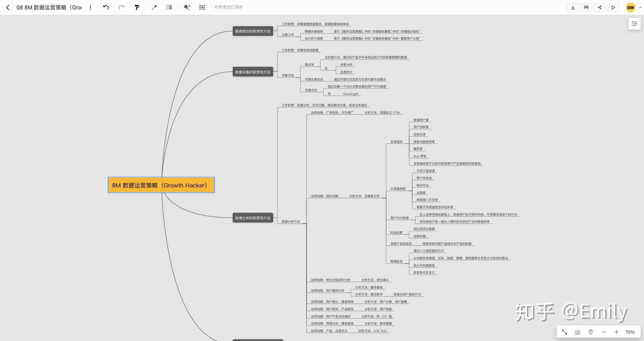Select the 分渠道指标 node
The image size is (644, 341).
[398, 189]
